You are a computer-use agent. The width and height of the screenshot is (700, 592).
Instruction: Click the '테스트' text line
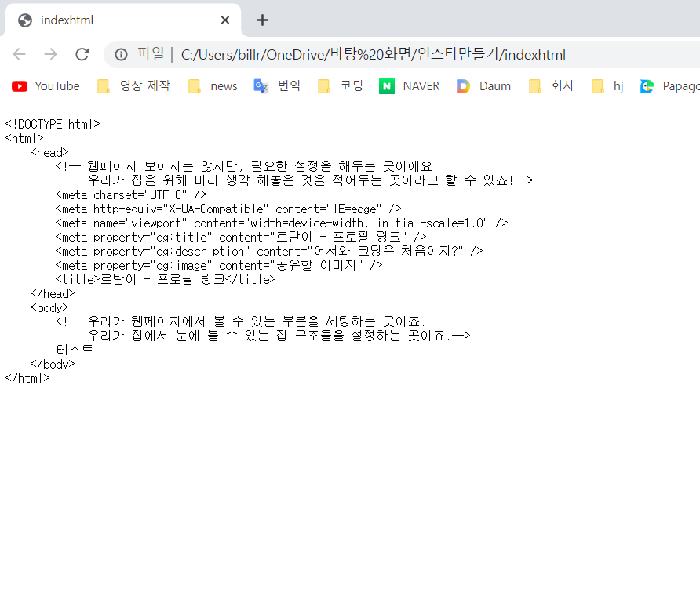[75, 350]
